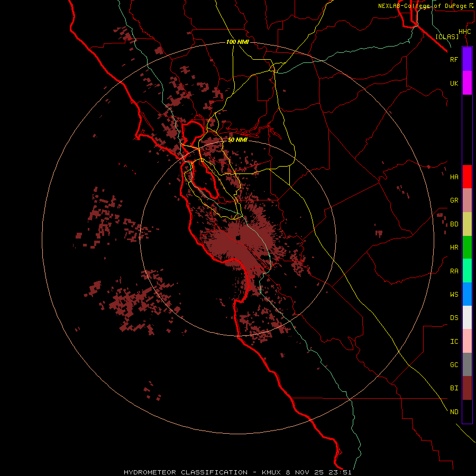Click the purple RF legend color swatch
This screenshot has height=476, width=476.
click(467, 59)
